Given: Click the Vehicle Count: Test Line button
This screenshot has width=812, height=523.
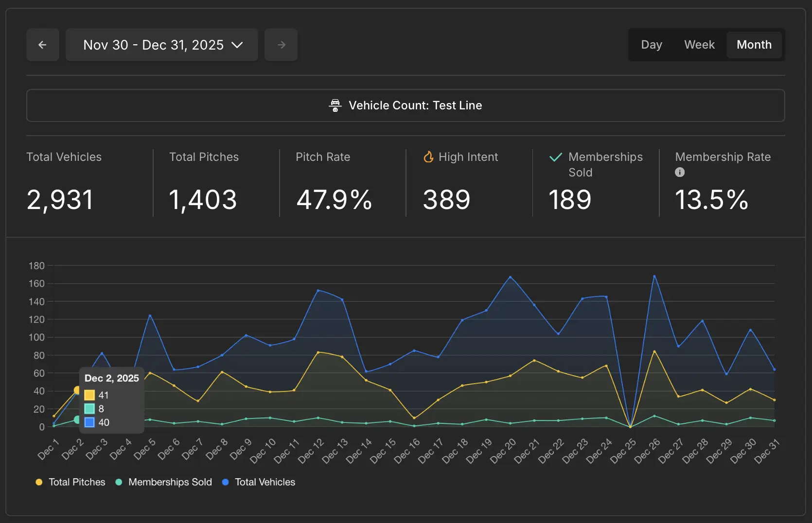Looking at the screenshot, I should pyautogui.click(x=406, y=105).
